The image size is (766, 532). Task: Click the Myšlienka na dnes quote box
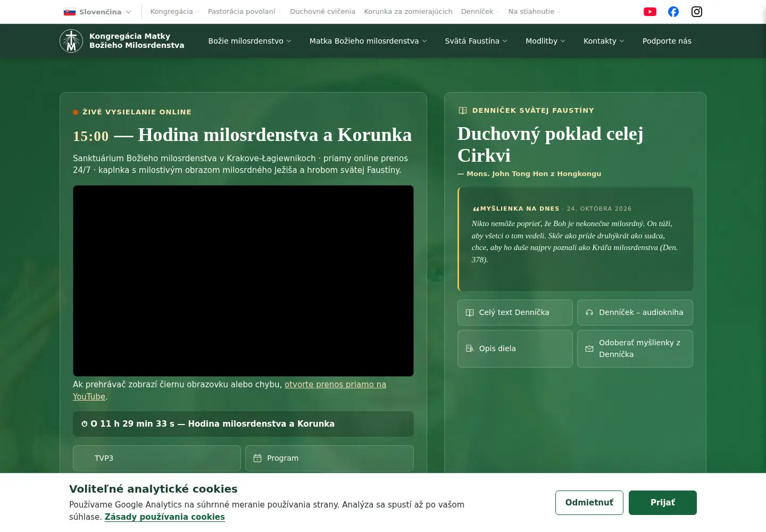pyautogui.click(x=575, y=239)
